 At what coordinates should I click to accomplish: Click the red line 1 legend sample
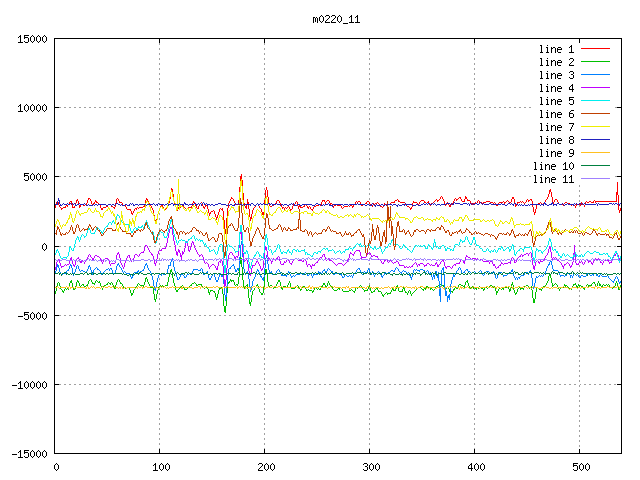(x=595, y=49)
